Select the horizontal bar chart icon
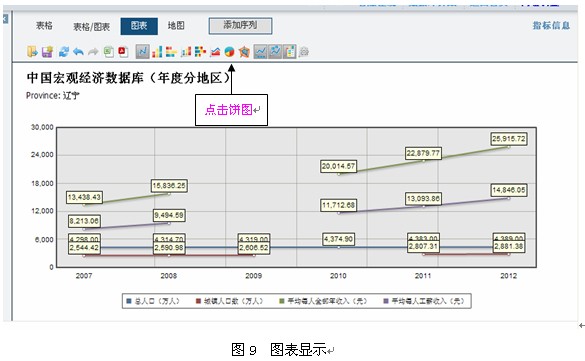Image resolution: width=585 pixels, height=361 pixels. [171, 51]
